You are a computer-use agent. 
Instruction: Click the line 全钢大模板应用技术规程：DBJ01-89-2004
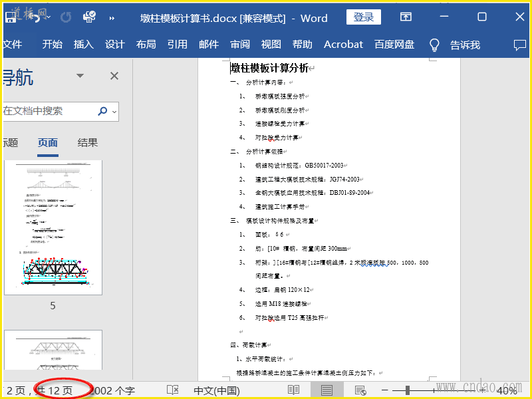pos(313,193)
